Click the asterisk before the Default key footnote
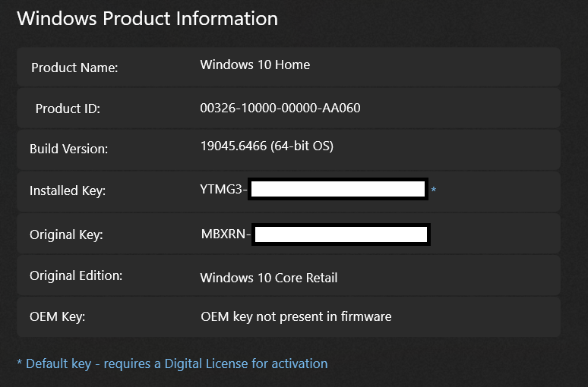Viewport: 588px width, 387px height. [20, 363]
